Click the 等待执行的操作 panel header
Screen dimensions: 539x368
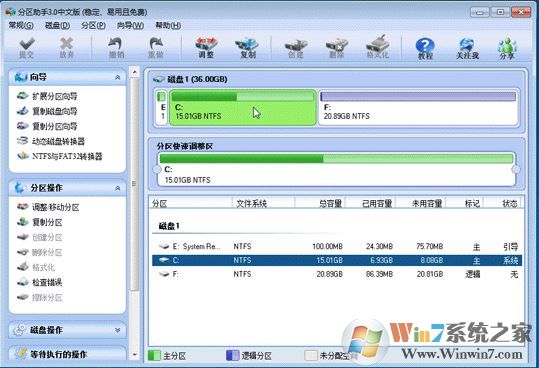pos(67,354)
